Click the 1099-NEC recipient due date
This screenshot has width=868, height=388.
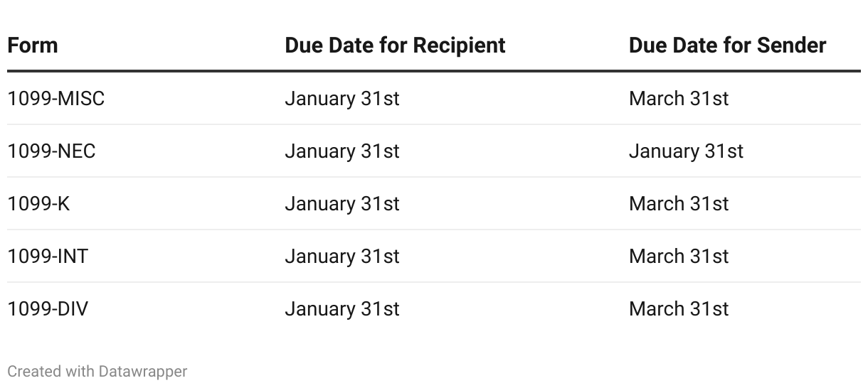click(342, 151)
